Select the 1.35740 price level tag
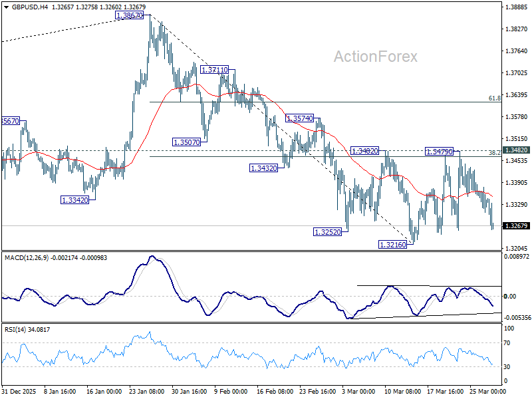 click(x=299, y=118)
